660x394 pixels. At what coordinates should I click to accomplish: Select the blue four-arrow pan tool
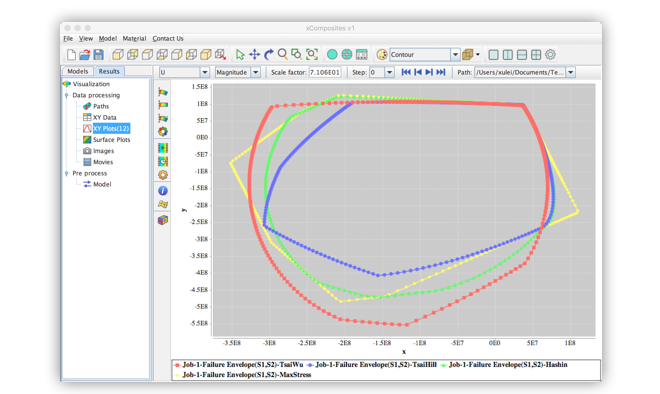[254, 55]
